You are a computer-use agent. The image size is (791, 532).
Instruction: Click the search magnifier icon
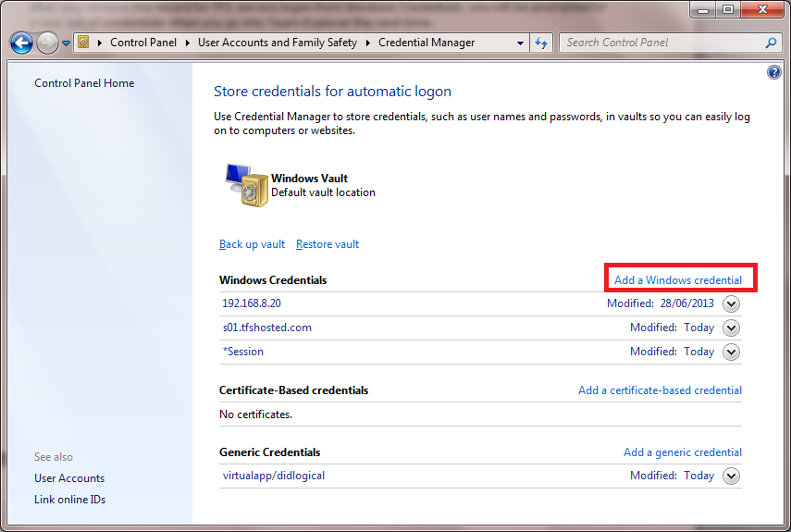(771, 43)
